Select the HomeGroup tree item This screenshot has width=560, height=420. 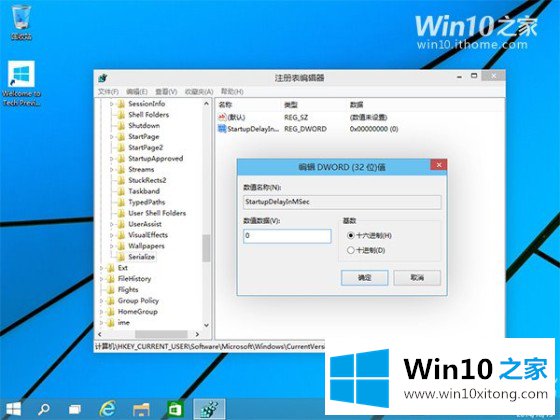pos(138,311)
